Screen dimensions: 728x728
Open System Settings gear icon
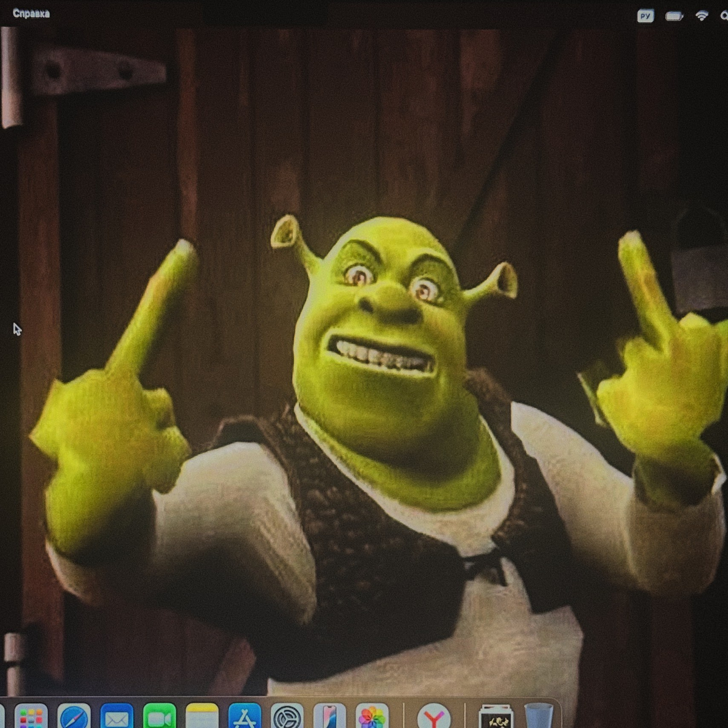[x=287, y=717]
